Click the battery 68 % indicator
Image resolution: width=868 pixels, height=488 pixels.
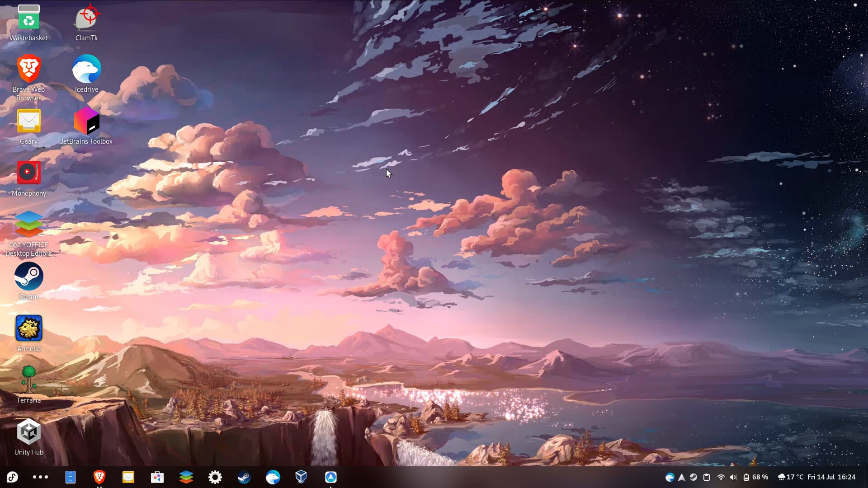(x=755, y=477)
